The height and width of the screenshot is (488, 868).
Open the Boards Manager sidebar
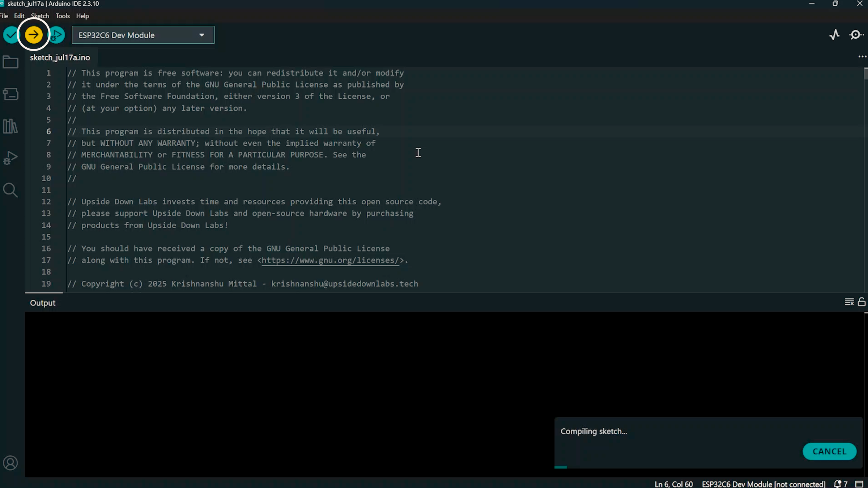(10, 94)
